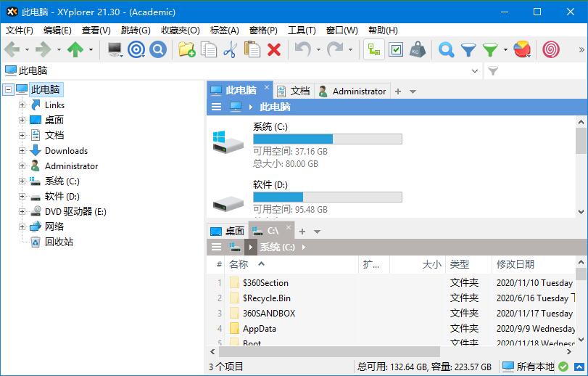The image size is (588, 376).
Task: Add new tab in top pane
Action: [x=398, y=91]
